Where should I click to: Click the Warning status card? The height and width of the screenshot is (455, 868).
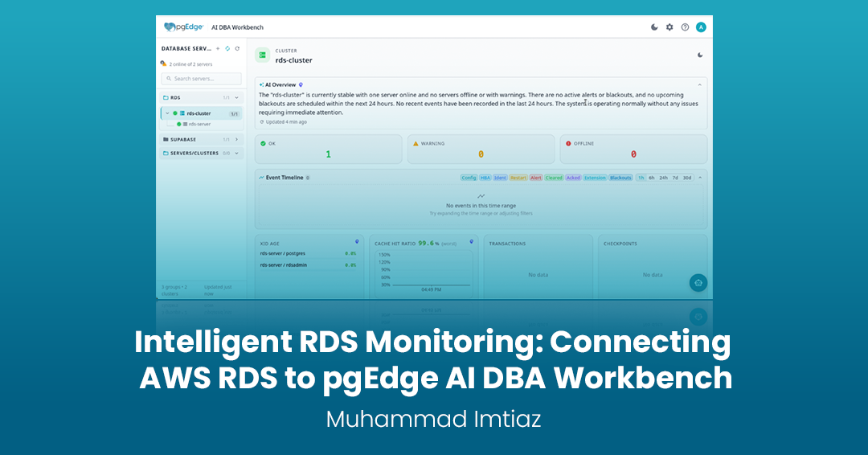(x=481, y=150)
